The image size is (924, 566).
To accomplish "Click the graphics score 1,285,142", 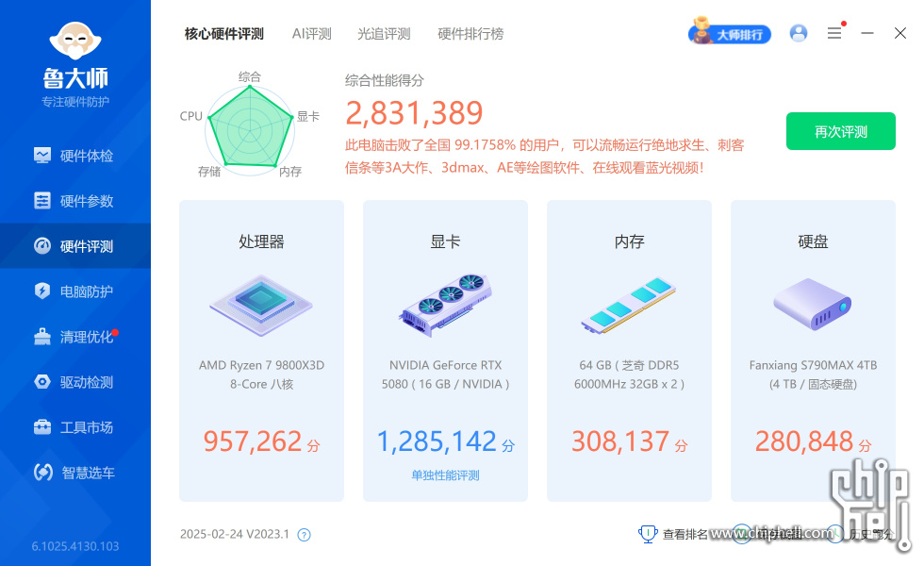I will 437,441.
